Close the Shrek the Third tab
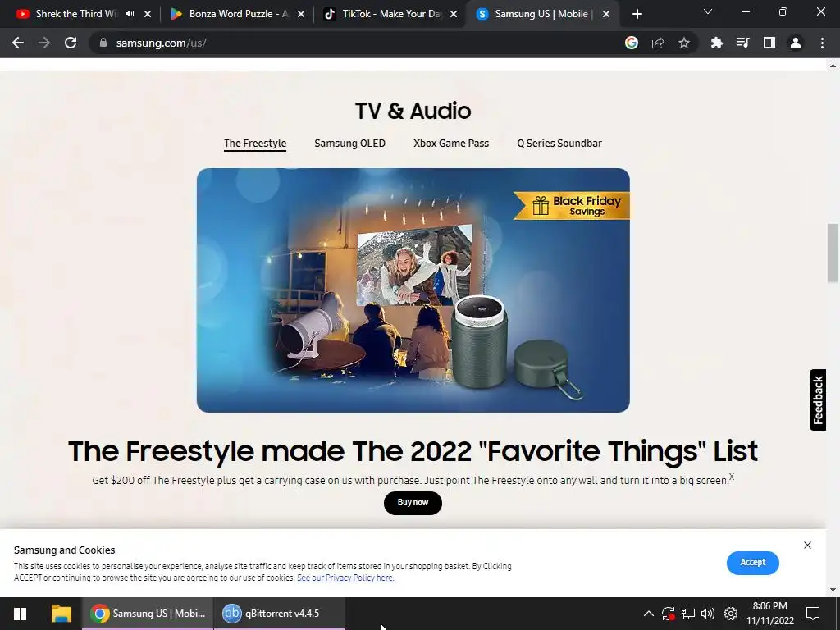 click(148, 14)
